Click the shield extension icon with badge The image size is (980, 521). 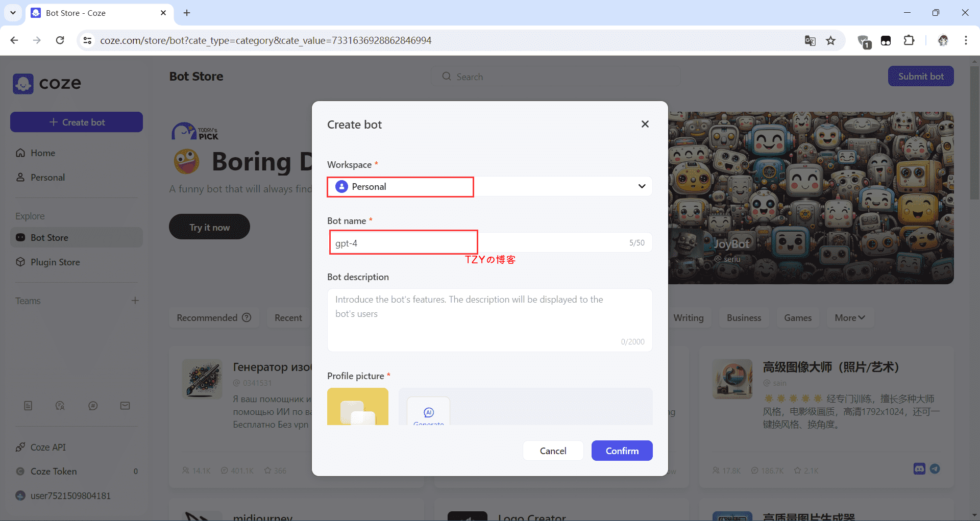click(864, 41)
